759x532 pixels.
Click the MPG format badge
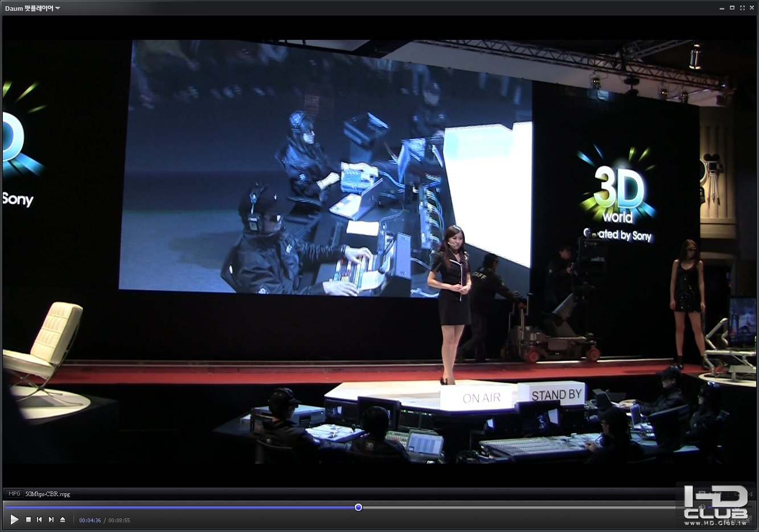click(x=14, y=494)
